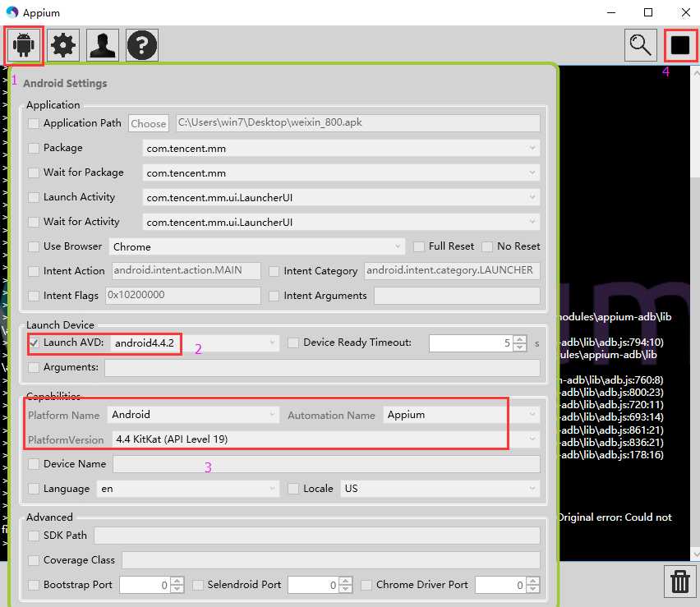Check the launch device Arguments checkbox
Screen dimensions: 700x607
[x=34, y=367]
